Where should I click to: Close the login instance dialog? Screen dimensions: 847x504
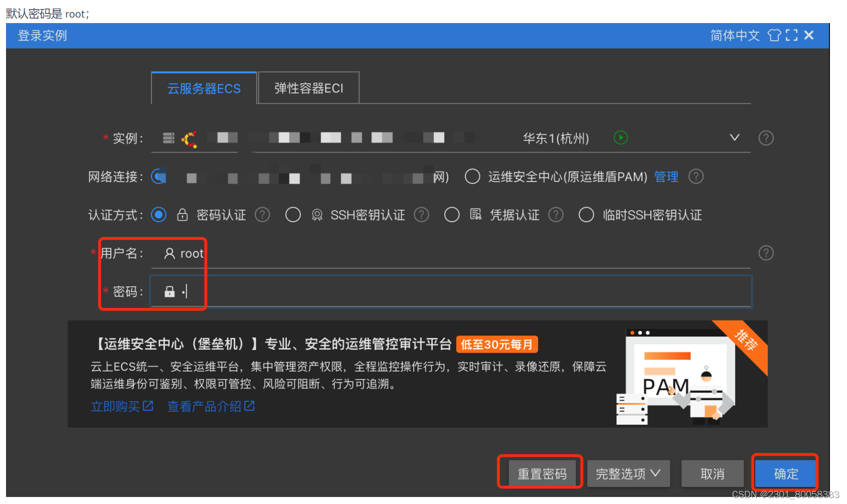tap(809, 35)
